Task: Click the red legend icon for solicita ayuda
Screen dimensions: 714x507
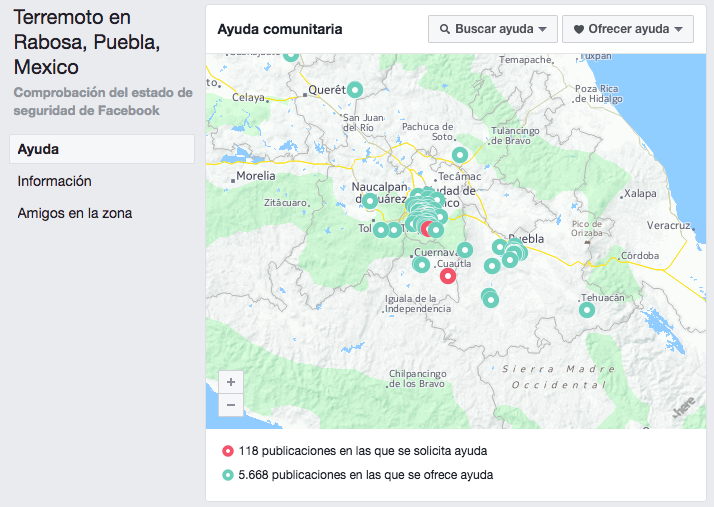Action: (x=228, y=451)
